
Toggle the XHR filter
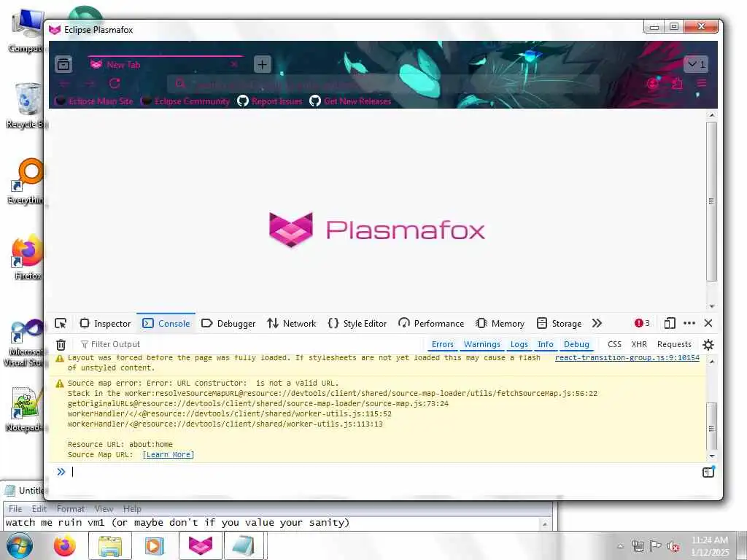[639, 344]
